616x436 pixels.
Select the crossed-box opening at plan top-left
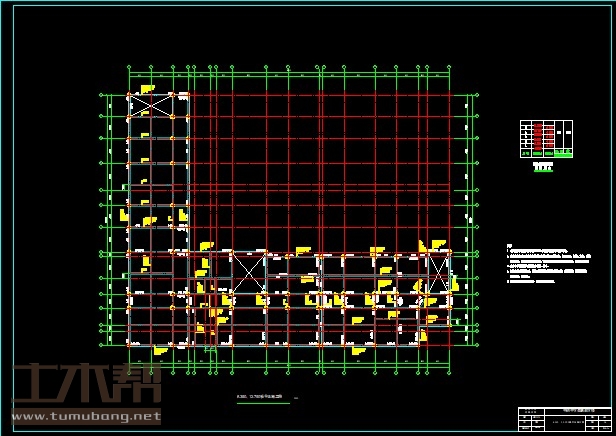(x=146, y=102)
